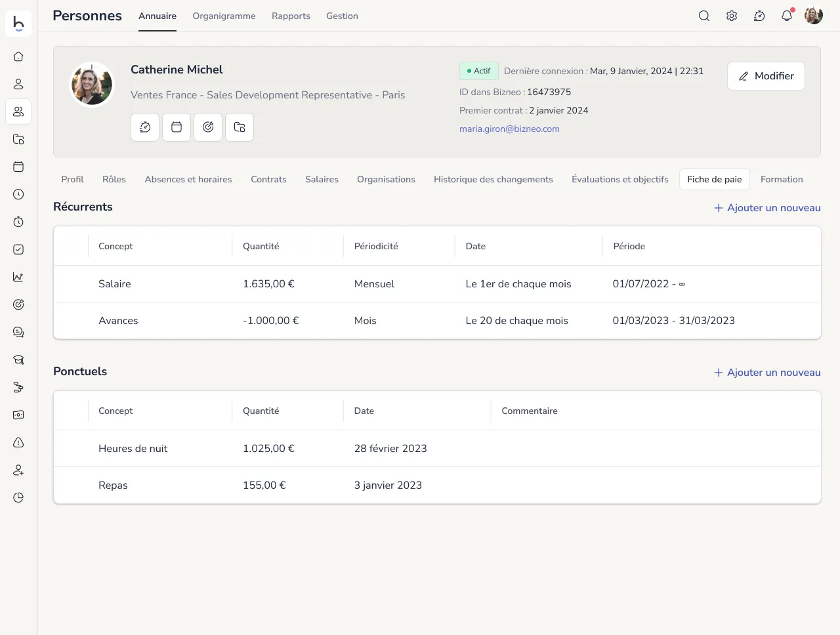The width and height of the screenshot is (840, 635).
Task: Click Catherine Michel's profile photo
Action: (92, 84)
